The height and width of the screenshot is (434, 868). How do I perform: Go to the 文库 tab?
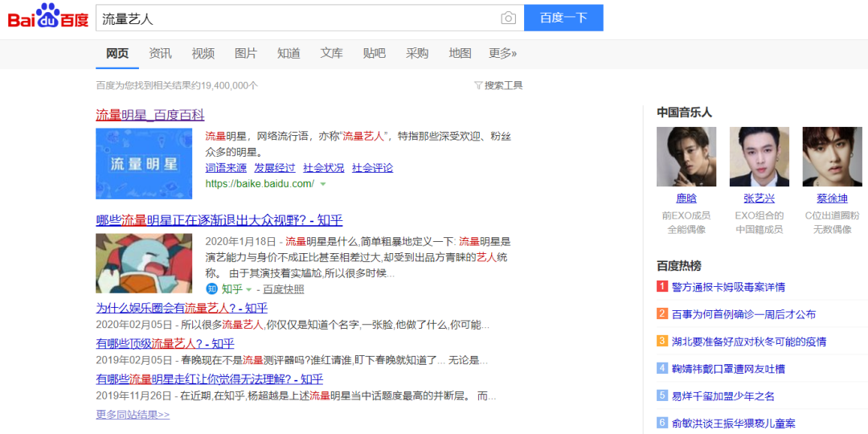tap(332, 54)
